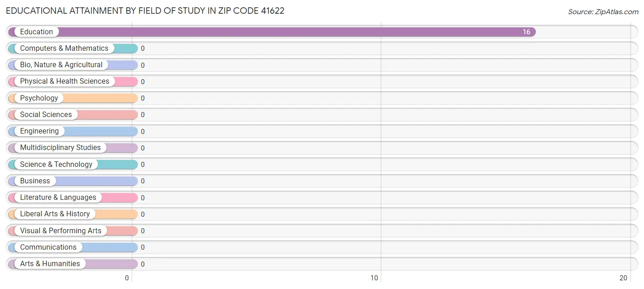Click the Psychology category label
Viewport: 644px width, 289px height.
tap(39, 98)
